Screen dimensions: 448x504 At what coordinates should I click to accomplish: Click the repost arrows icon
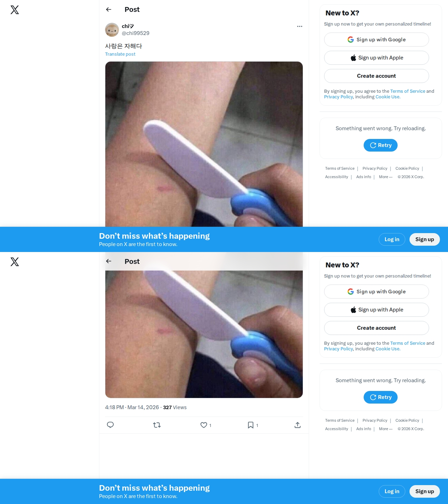point(157,425)
